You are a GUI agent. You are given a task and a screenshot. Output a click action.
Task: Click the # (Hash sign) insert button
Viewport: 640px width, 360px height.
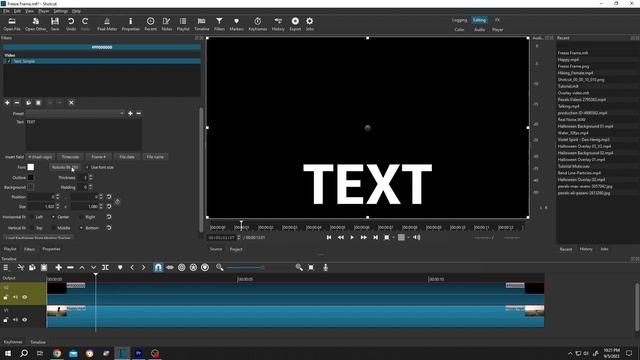[40, 157]
